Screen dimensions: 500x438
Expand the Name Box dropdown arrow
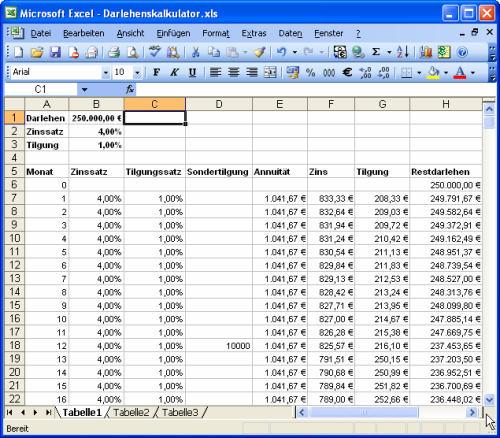point(85,89)
